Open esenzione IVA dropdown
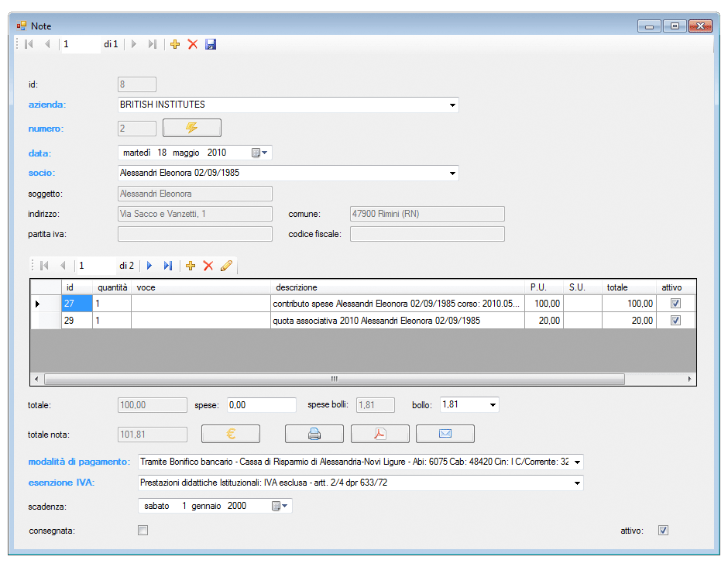Viewport: 728px width, 567px height. pos(577,483)
